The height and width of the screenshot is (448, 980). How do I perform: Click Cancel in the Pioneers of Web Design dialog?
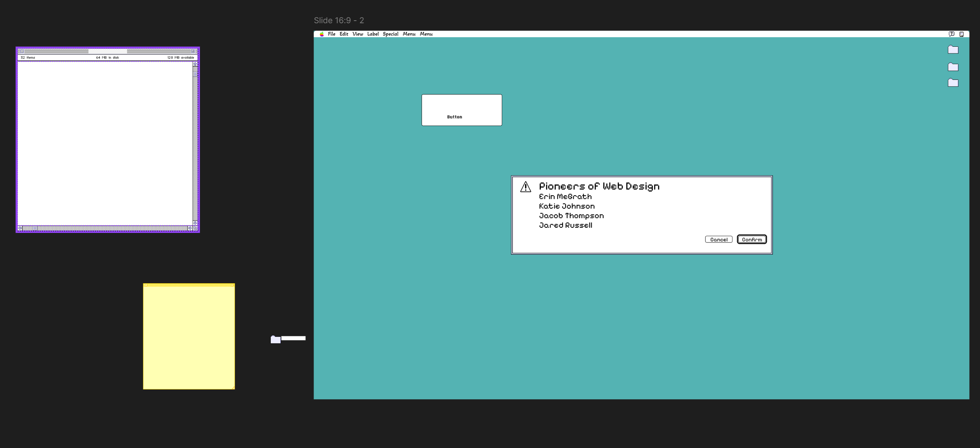pos(719,239)
